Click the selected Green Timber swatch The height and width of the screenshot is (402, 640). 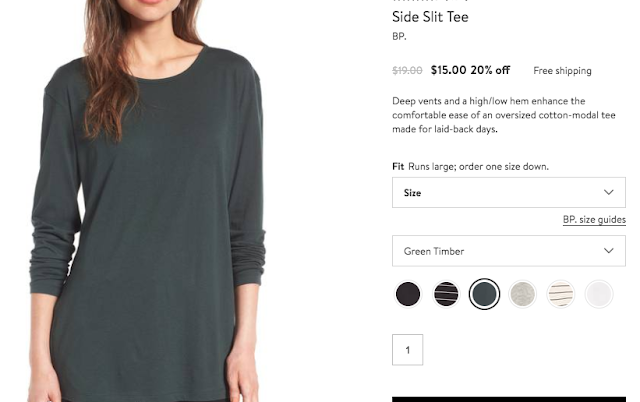tap(484, 294)
